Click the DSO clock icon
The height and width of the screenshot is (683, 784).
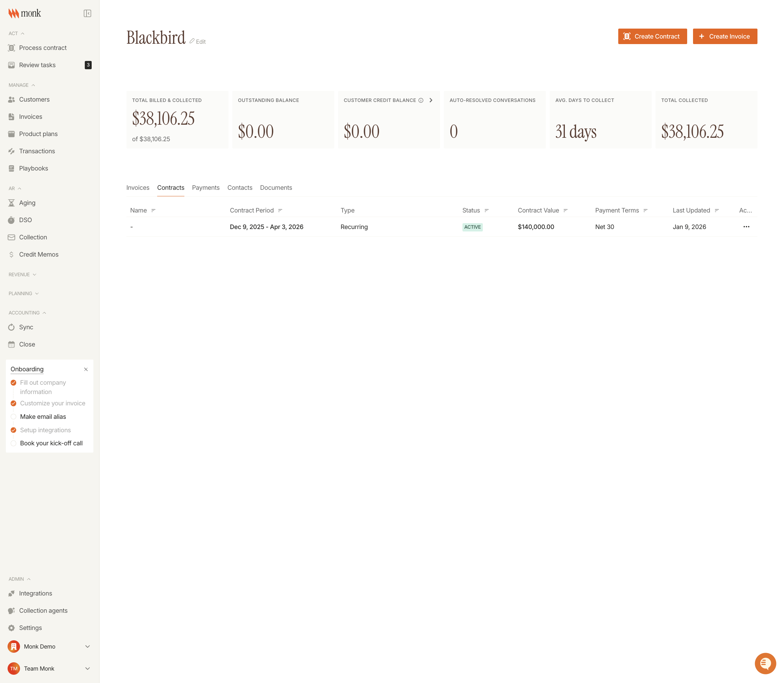tap(11, 220)
